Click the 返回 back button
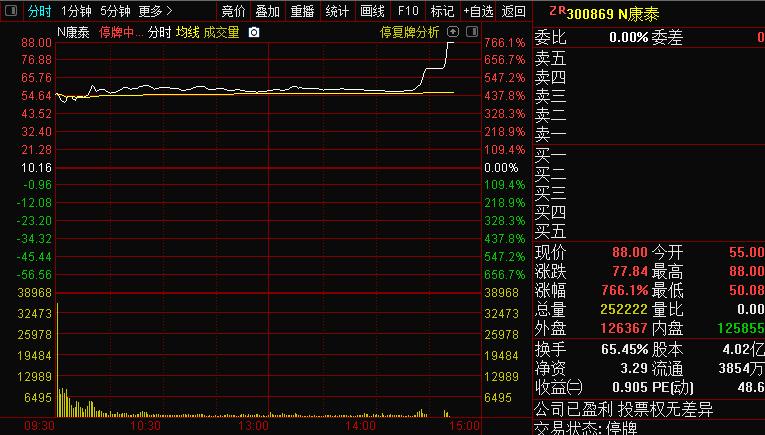The height and width of the screenshot is (435, 765). [x=513, y=11]
